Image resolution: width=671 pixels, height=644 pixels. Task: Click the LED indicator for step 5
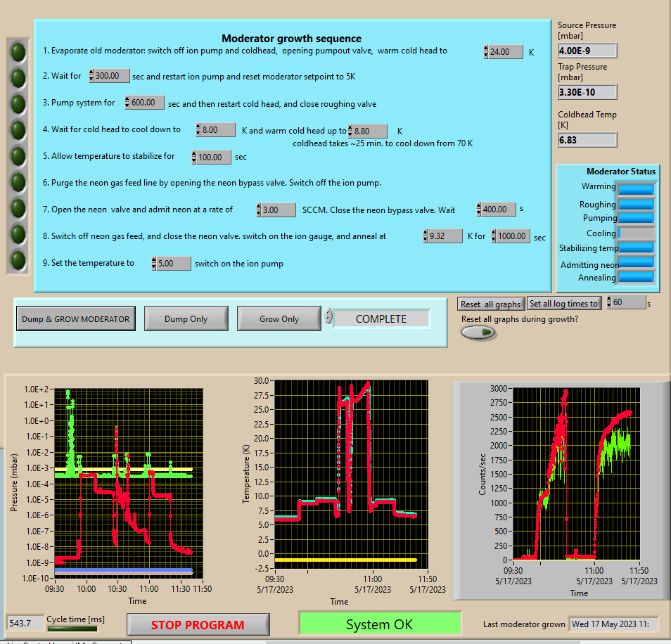point(18,156)
